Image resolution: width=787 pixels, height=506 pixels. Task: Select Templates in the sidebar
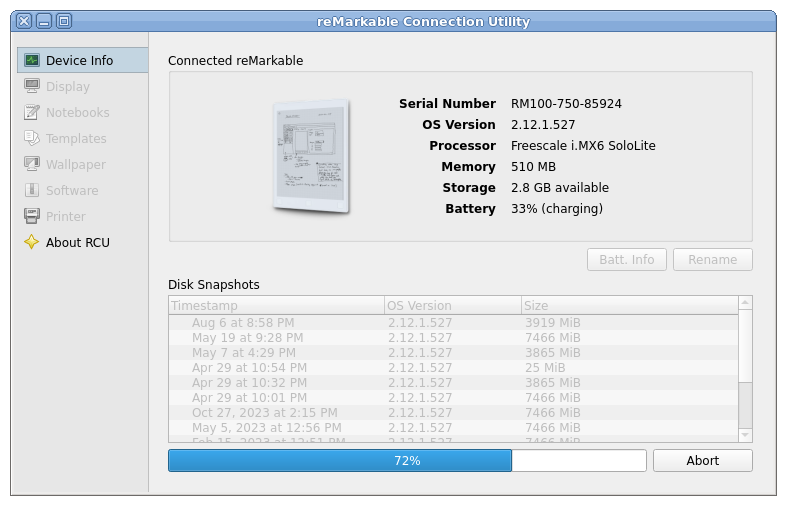(x=83, y=139)
